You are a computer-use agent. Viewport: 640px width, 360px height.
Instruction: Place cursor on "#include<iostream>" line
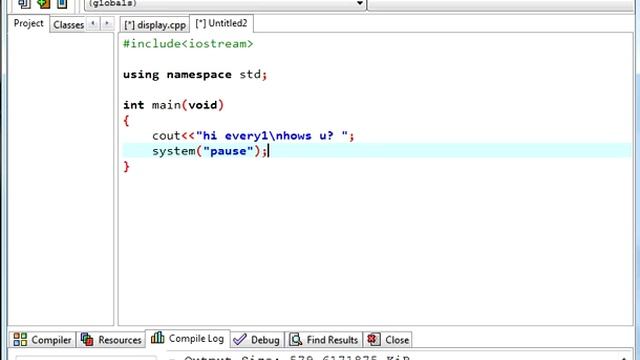click(x=188, y=44)
